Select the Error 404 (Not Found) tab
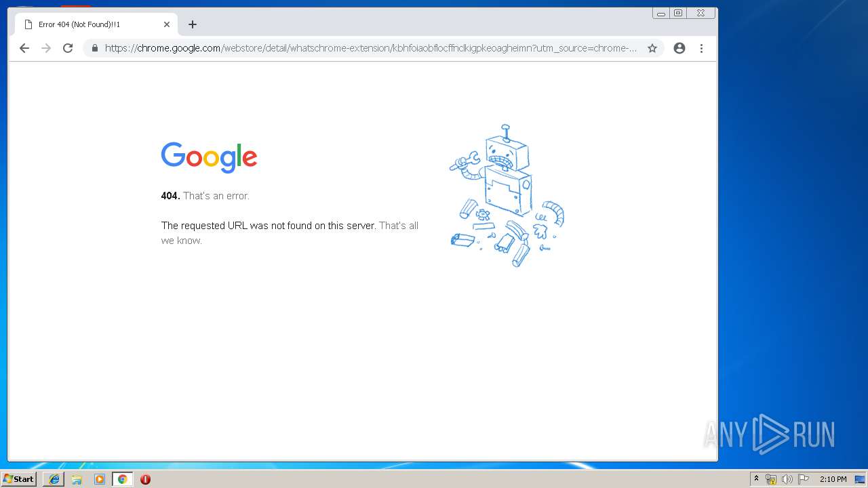This screenshot has width=868, height=488. tap(96, 24)
